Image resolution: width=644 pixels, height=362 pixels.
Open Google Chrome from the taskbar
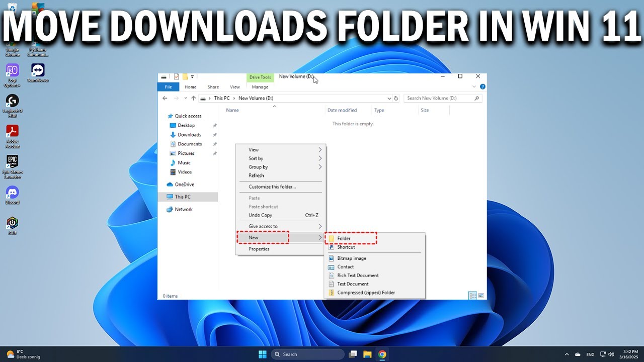[x=382, y=354]
